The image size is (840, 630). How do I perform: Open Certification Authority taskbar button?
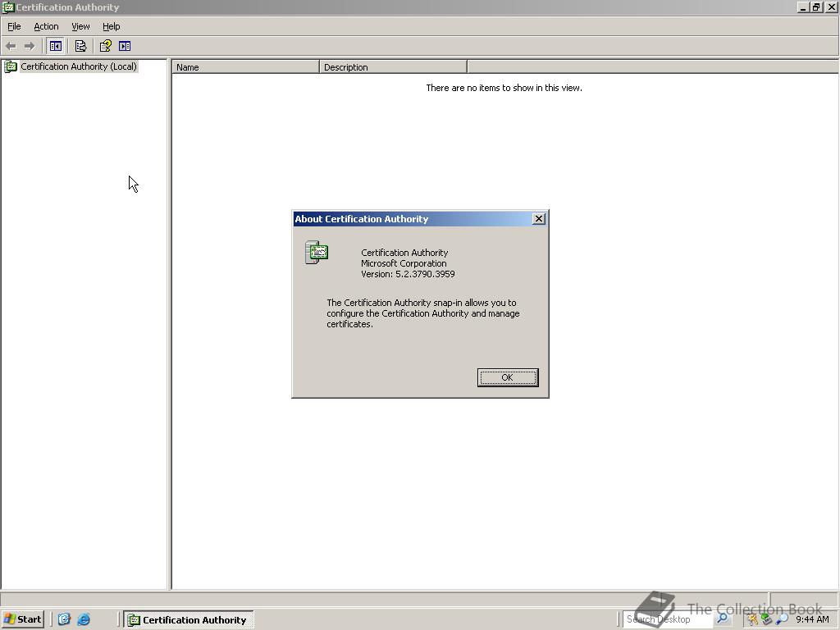pyautogui.click(x=189, y=620)
